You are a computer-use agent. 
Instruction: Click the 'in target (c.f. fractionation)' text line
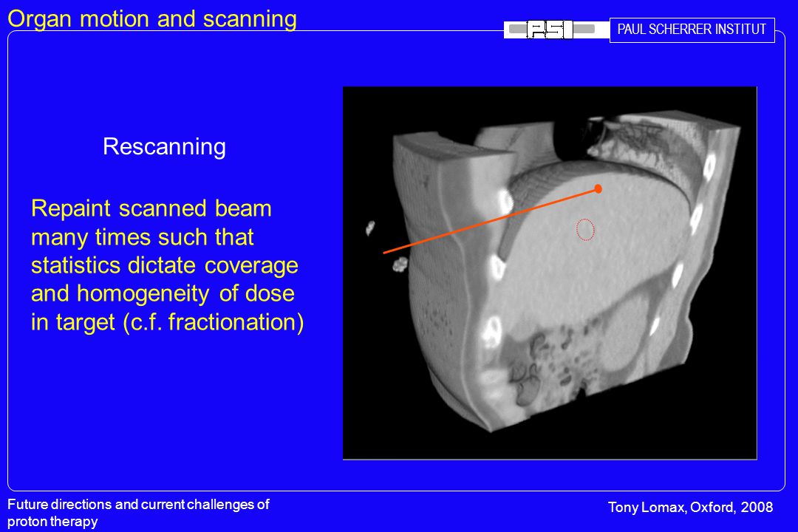coord(168,322)
